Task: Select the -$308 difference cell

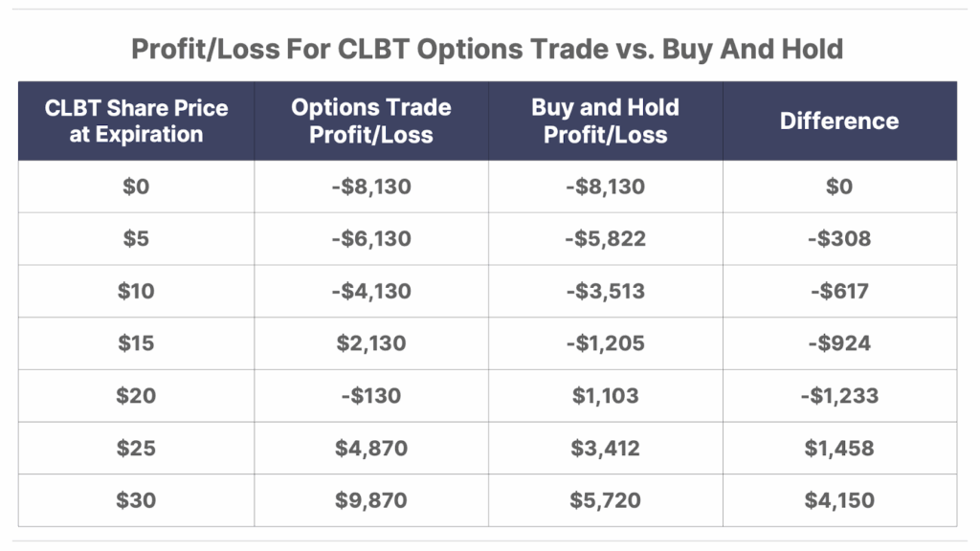Action: point(839,238)
